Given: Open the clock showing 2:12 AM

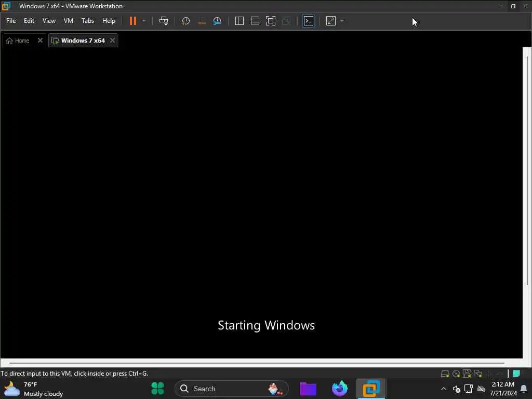Looking at the screenshot, I should (x=503, y=389).
